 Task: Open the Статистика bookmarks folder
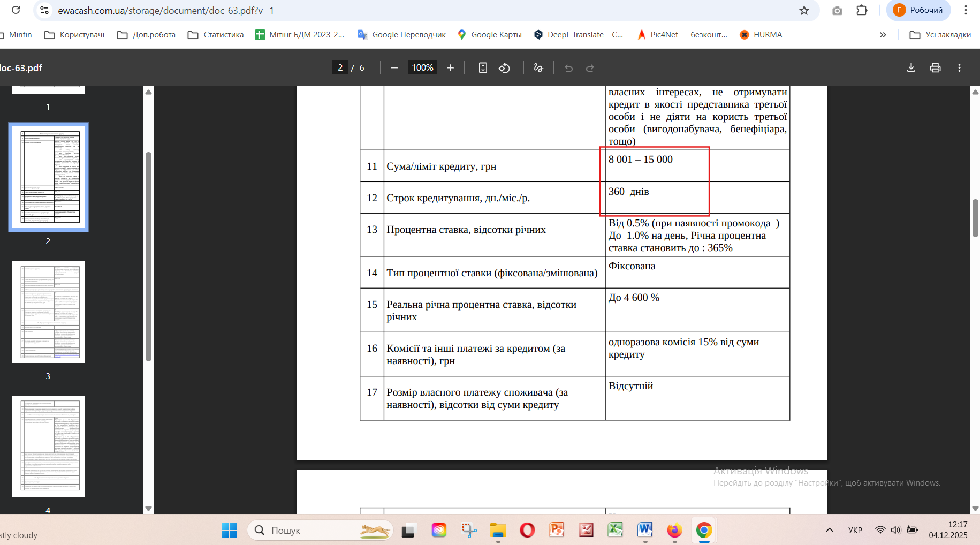pyautogui.click(x=216, y=35)
